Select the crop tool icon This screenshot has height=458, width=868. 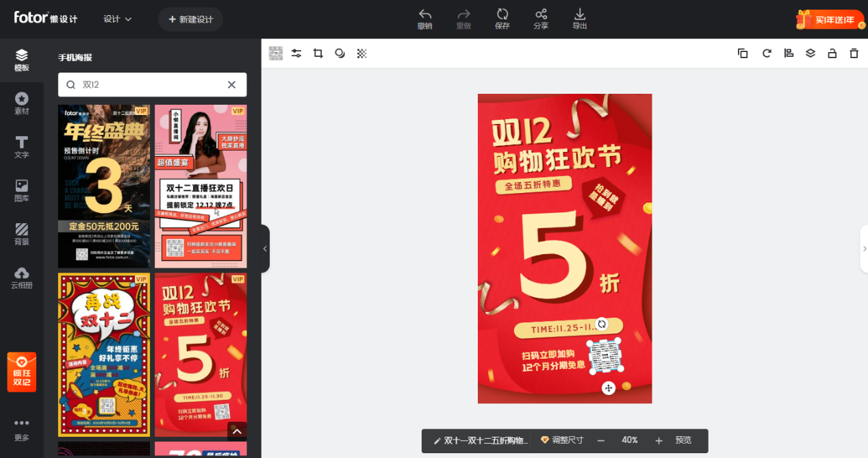point(318,53)
